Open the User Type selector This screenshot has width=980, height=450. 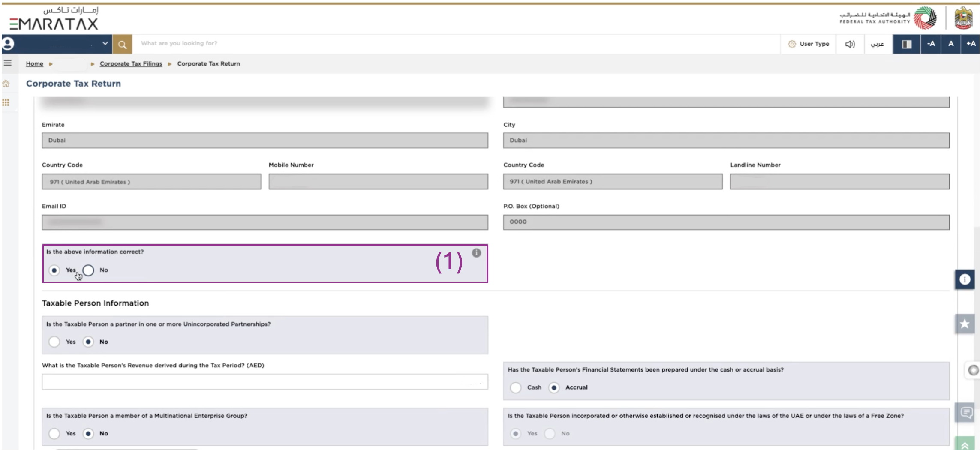point(809,44)
